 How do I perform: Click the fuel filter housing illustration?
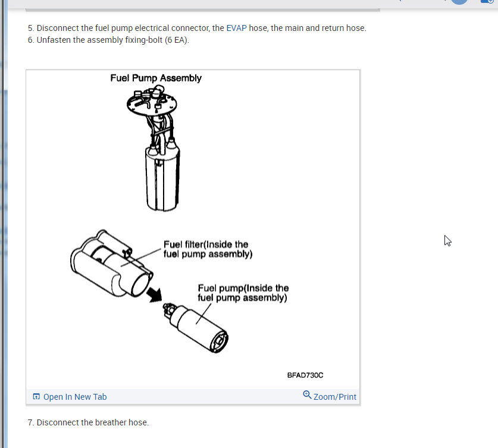pos(111,264)
